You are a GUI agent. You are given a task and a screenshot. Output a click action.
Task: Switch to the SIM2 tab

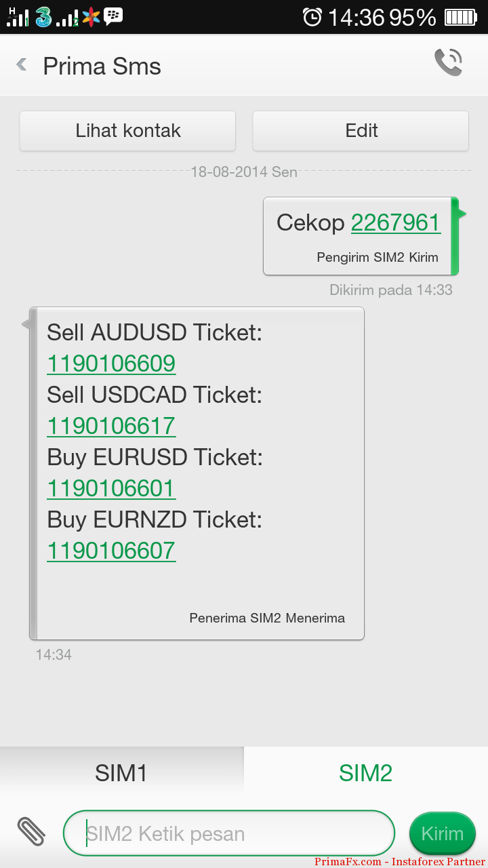[365, 772]
